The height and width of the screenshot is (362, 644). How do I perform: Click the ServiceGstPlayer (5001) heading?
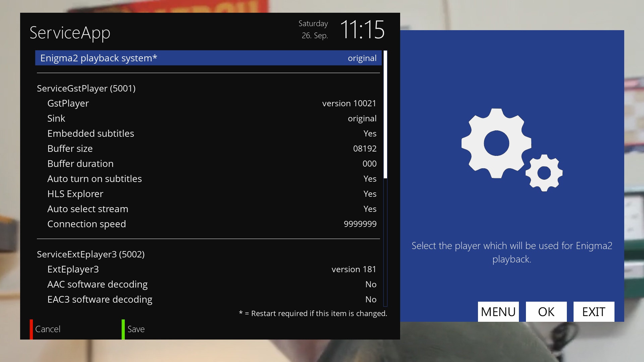point(86,88)
